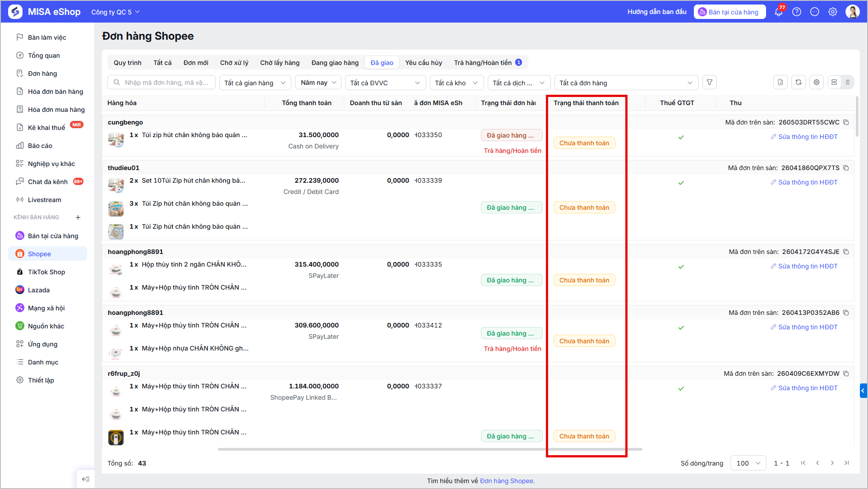Open the Tất cả gian hàng dropdown
This screenshot has width=868, height=489.
[x=255, y=83]
